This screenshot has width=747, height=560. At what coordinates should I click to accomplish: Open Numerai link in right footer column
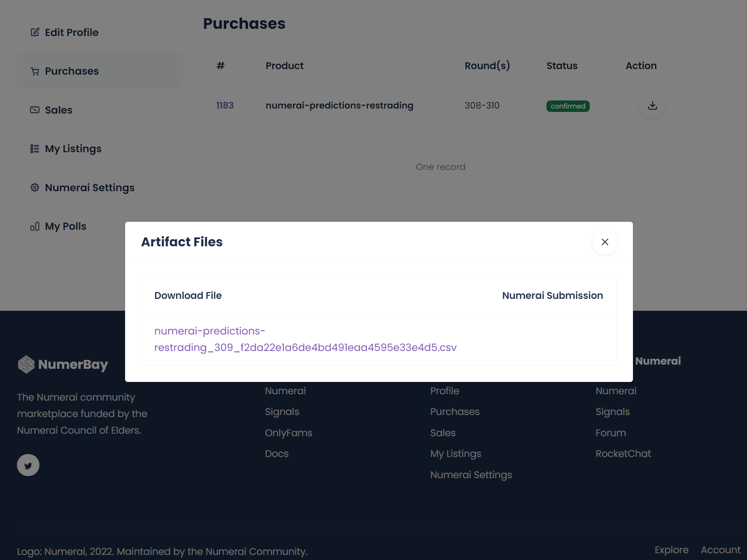point(616,391)
